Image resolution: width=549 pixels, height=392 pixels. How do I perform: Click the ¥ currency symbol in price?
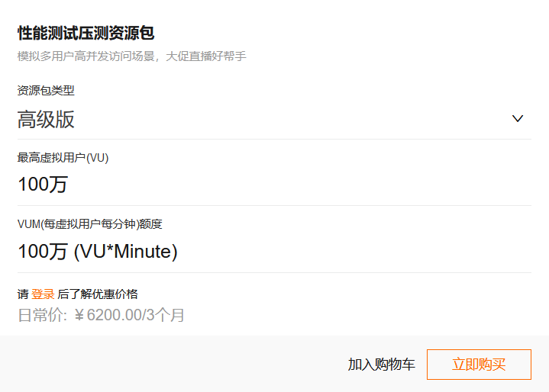[x=79, y=315]
